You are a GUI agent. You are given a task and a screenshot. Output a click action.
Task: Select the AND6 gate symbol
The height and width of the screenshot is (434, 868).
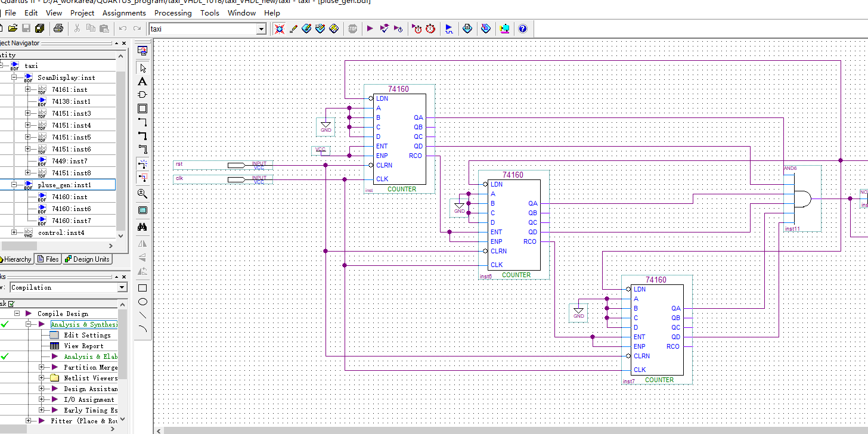pyautogui.click(x=802, y=199)
